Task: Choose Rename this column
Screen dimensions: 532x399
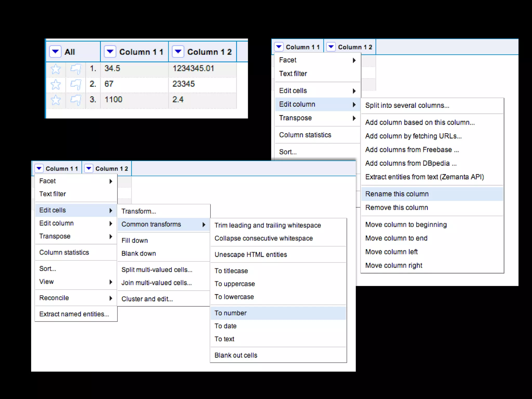Action: click(x=397, y=194)
